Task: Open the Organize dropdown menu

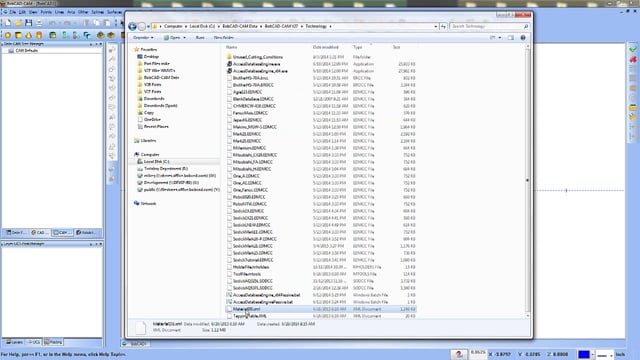Action: 143,38
